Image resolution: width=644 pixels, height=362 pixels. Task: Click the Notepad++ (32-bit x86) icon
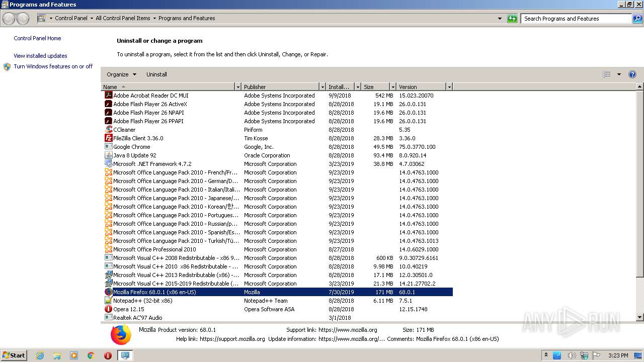(x=108, y=301)
